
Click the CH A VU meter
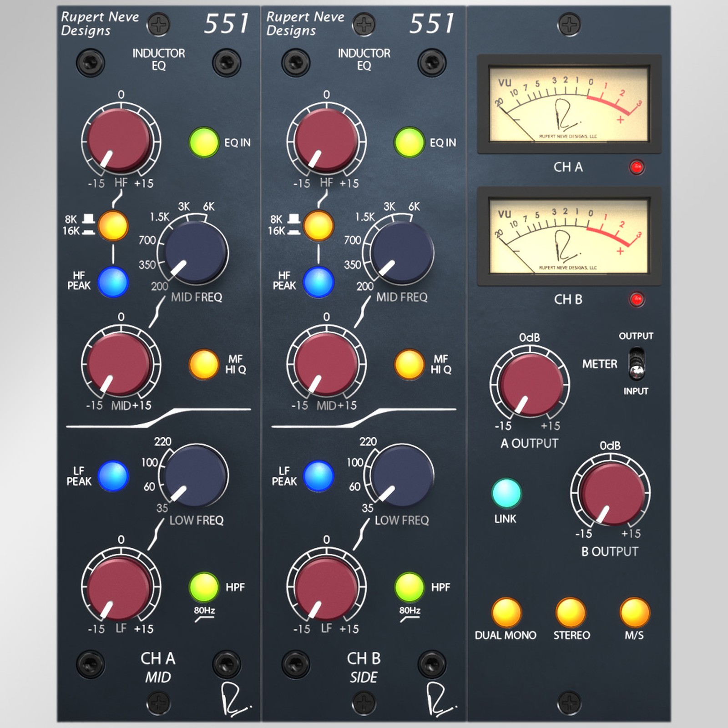click(569, 104)
